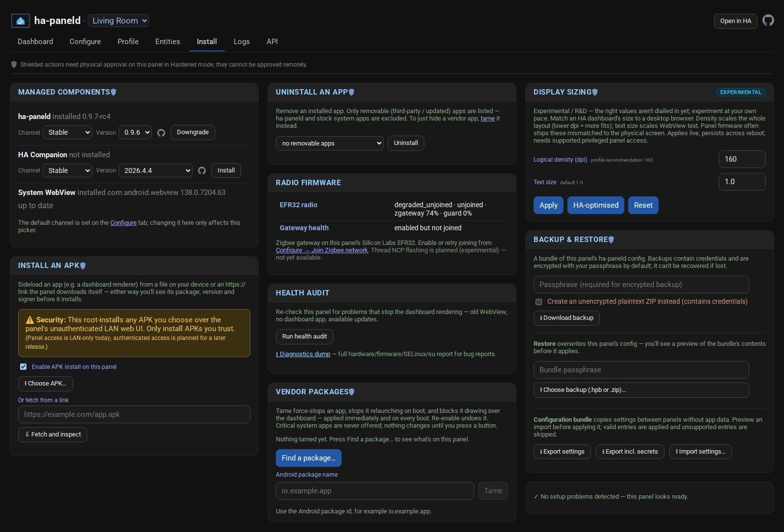Screen dimensions: 784x532
Task: Click Install button for HA Companion
Action: 226,170
